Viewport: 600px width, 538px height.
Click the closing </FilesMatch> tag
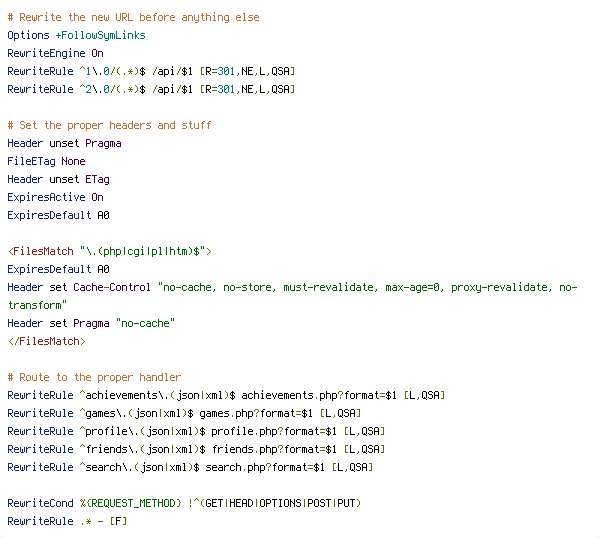click(46, 341)
